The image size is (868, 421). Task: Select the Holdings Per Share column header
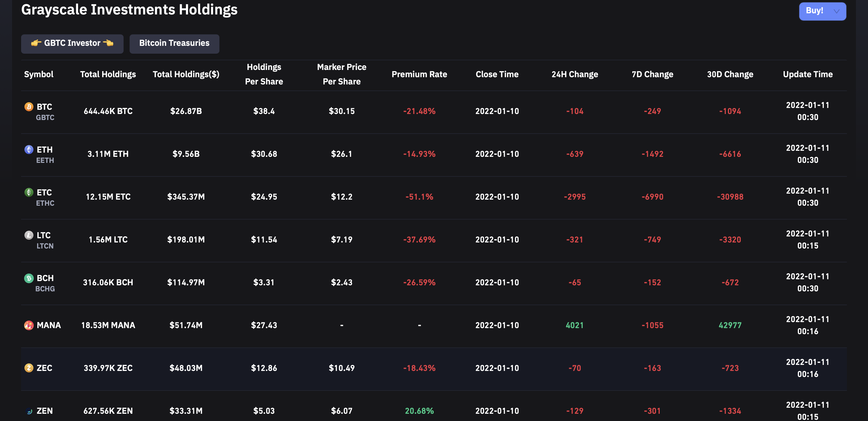pyautogui.click(x=264, y=74)
